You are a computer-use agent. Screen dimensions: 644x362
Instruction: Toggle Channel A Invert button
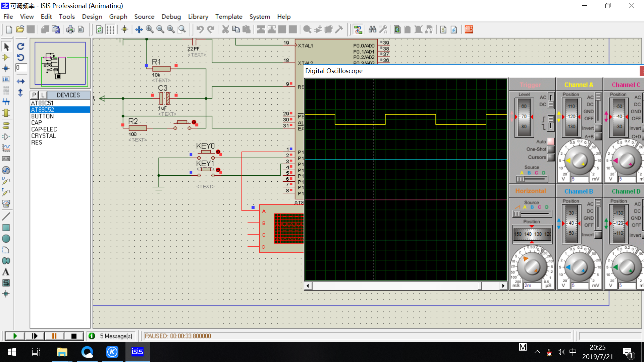(598, 128)
